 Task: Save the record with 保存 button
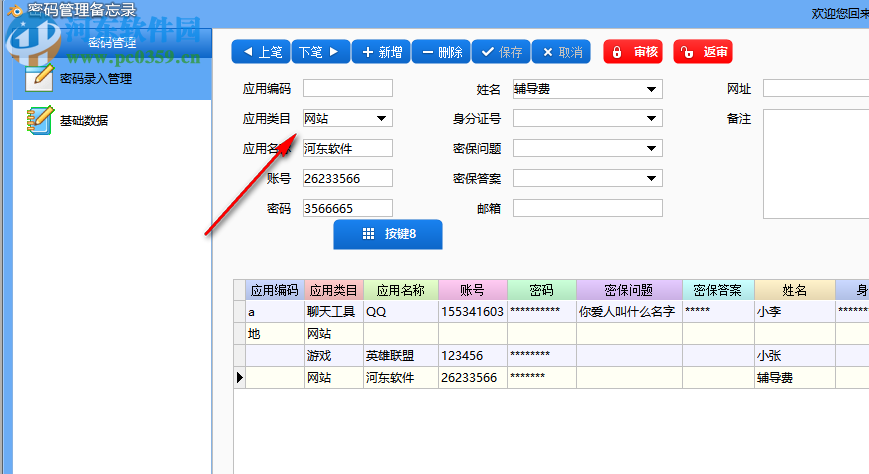click(501, 52)
